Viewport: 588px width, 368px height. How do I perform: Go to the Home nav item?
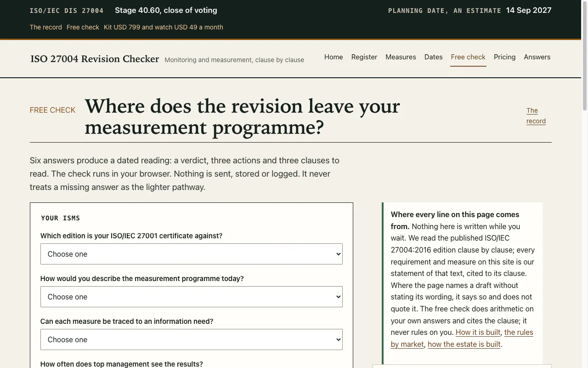tap(334, 57)
